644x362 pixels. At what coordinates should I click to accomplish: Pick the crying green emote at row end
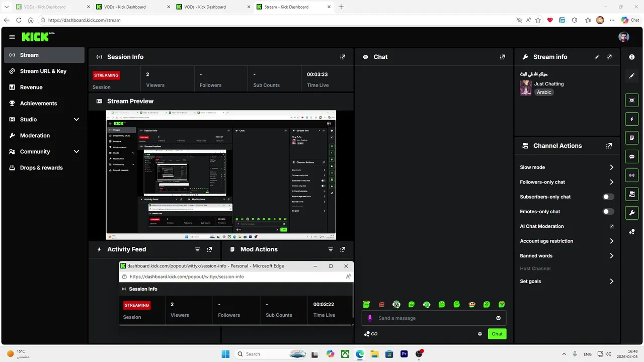(x=502, y=304)
